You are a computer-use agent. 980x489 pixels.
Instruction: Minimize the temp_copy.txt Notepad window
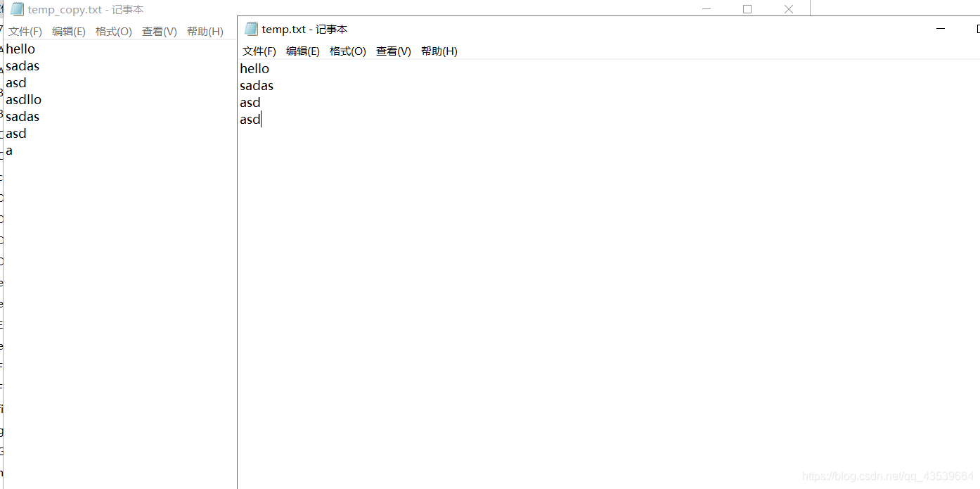click(x=707, y=9)
